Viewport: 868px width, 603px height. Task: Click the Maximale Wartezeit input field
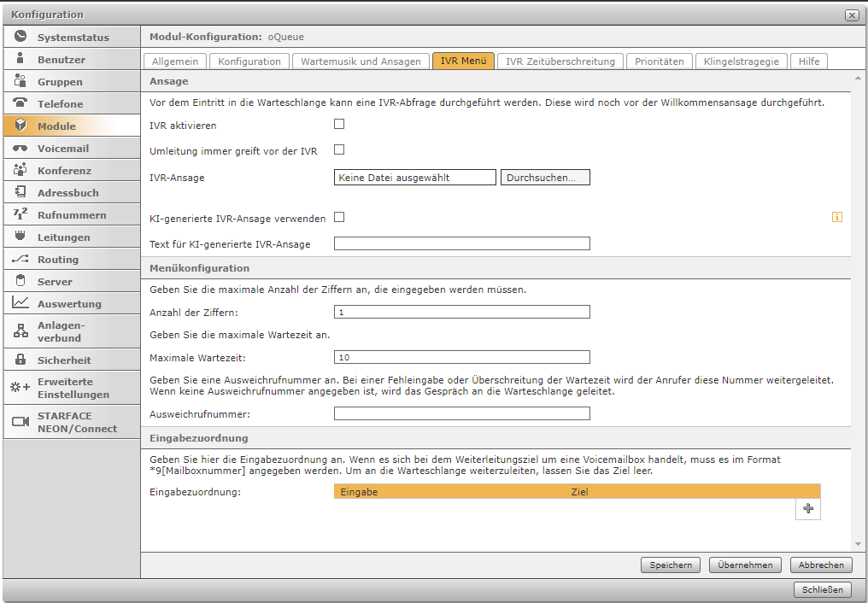[x=461, y=357]
